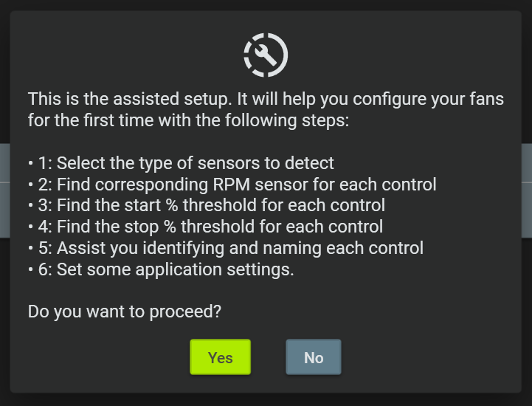532x406 pixels.
Task: Click the dark strip above the dialog
Action: (x=266, y=4)
